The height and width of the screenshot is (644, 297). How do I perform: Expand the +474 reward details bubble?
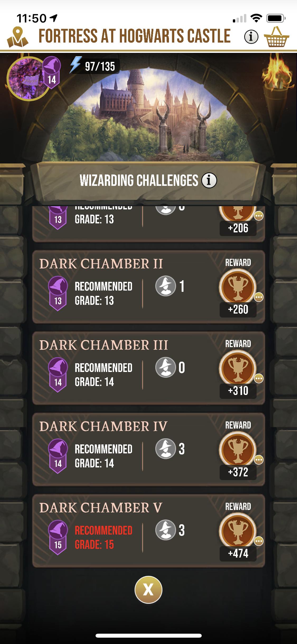[259, 541]
